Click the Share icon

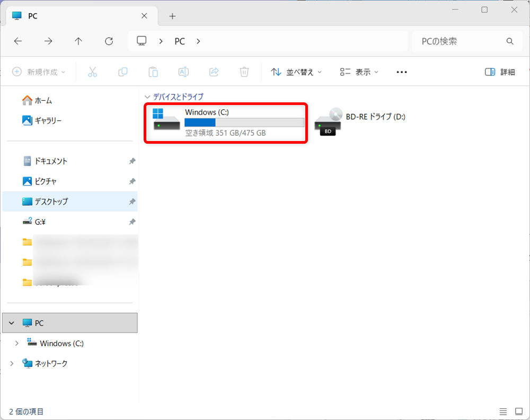[x=214, y=72]
